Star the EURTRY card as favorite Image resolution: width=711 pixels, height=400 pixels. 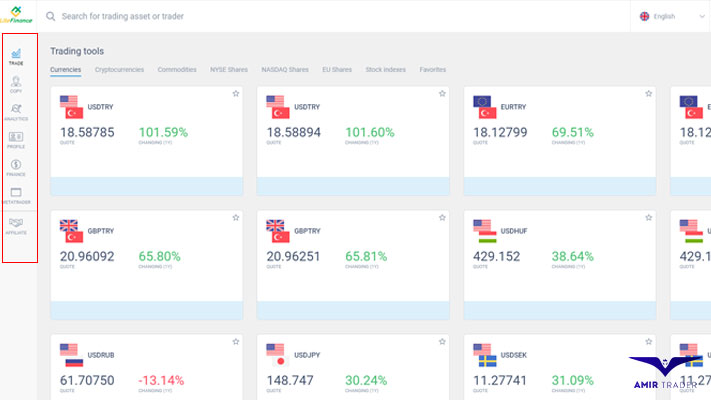click(x=648, y=93)
